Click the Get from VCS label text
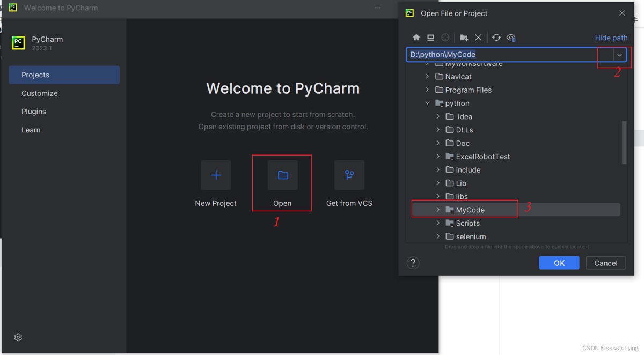The height and width of the screenshot is (355, 644). (349, 203)
